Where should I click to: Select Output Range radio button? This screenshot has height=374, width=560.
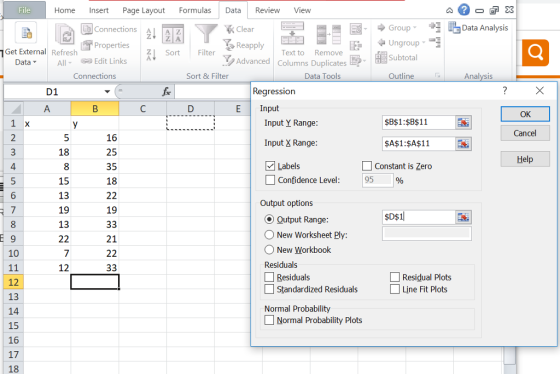[x=269, y=219]
